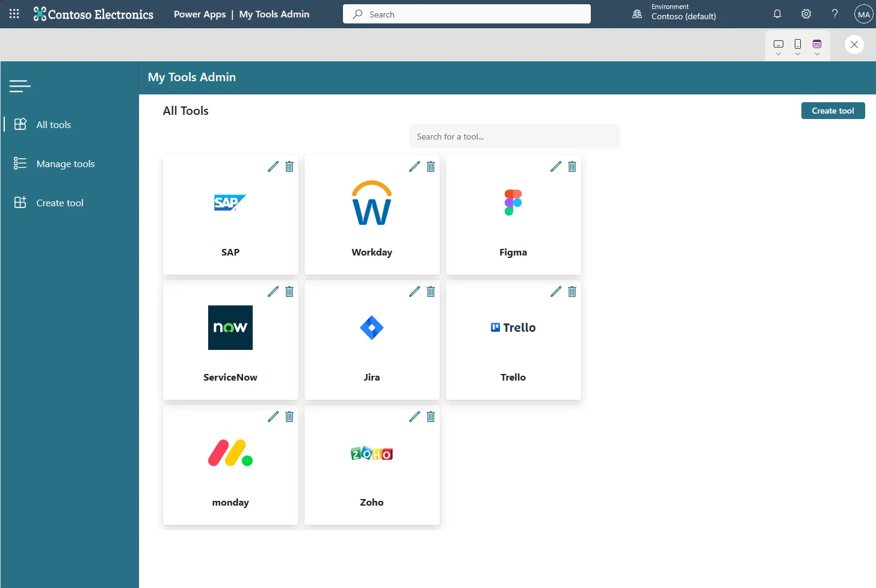Edit the monday tool card

click(273, 417)
